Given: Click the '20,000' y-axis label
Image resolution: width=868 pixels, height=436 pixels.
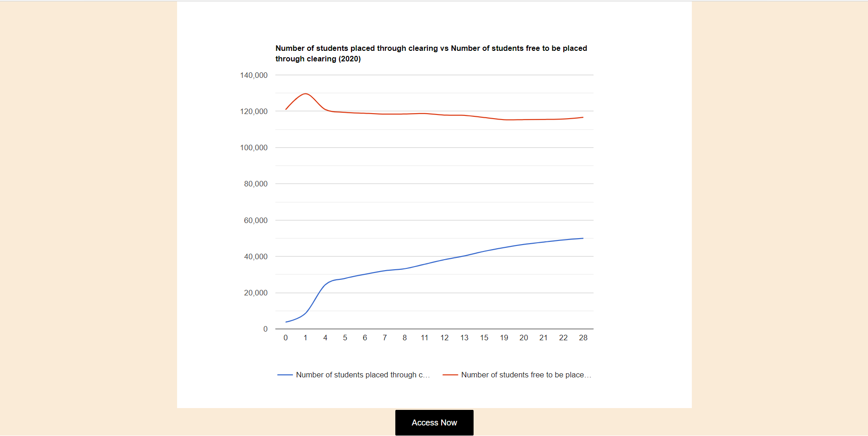Looking at the screenshot, I should pyautogui.click(x=256, y=293).
